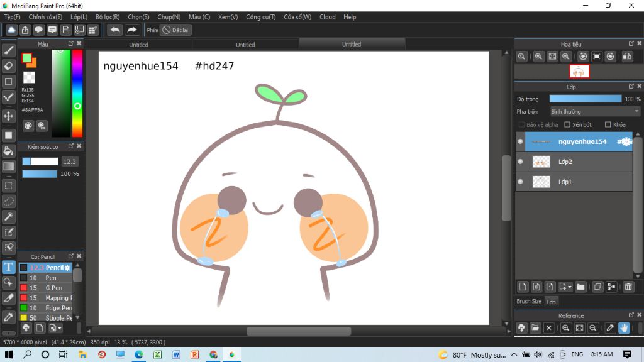Image resolution: width=644 pixels, height=362 pixels.
Task: Select the Pen brush at size 10
Action: tap(45, 278)
